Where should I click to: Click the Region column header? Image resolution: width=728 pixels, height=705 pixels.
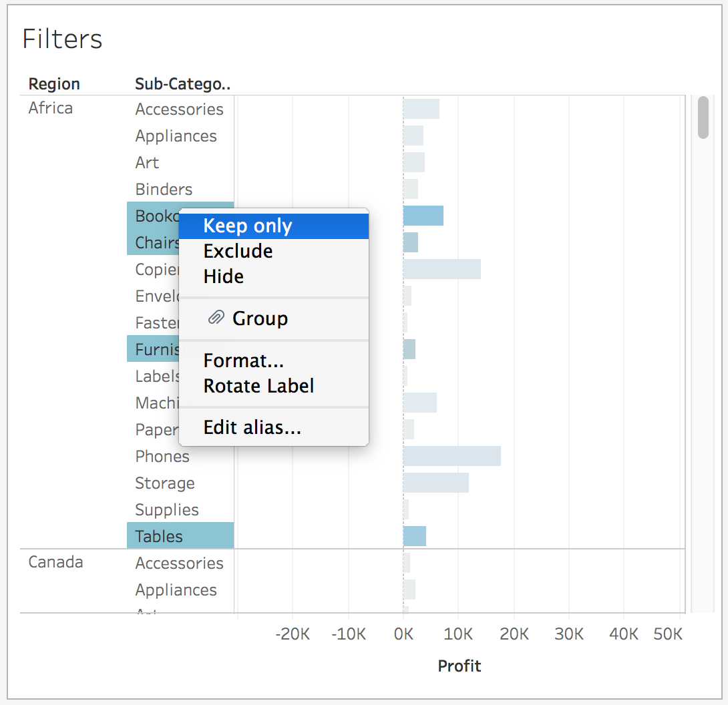pos(54,84)
